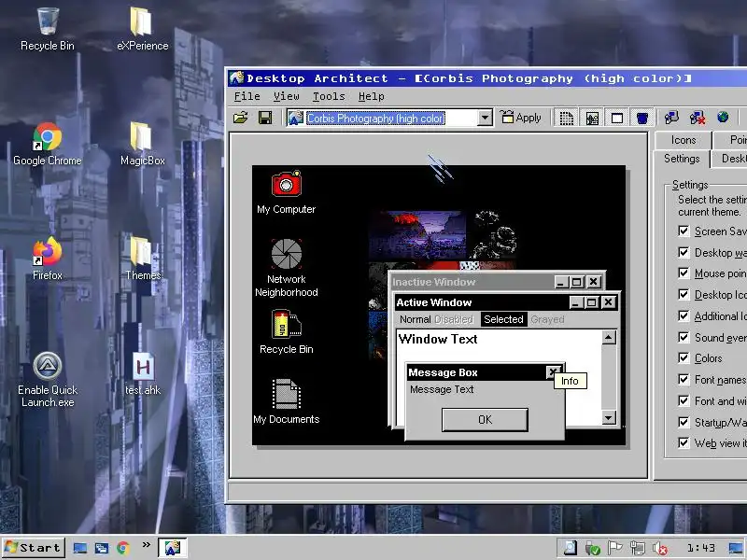Click the taskbar clock showing 1:43
The image size is (747, 560).
tap(701, 548)
